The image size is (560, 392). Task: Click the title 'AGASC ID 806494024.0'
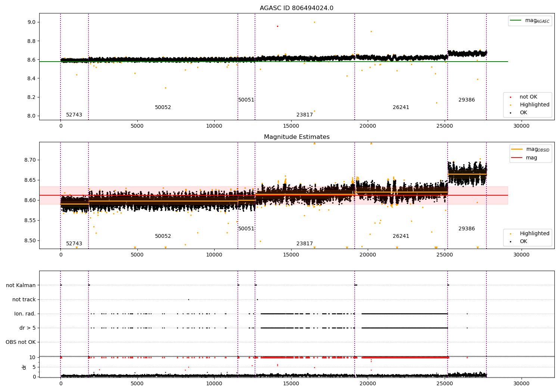[296, 8]
